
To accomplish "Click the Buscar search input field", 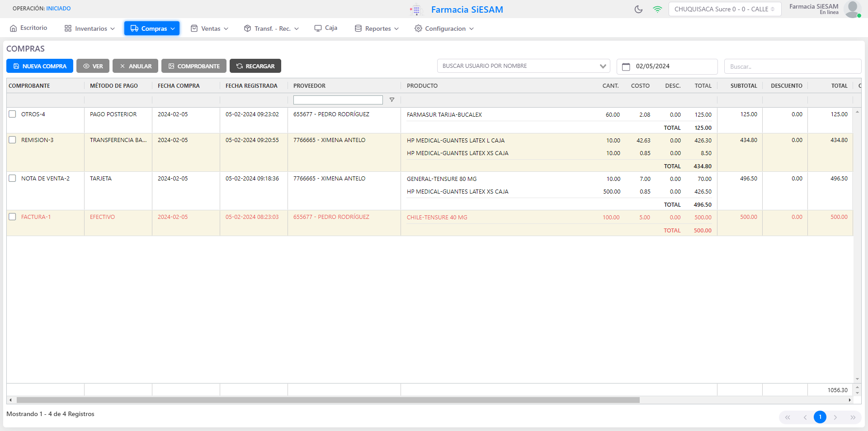I will click(x=793, y=66).
